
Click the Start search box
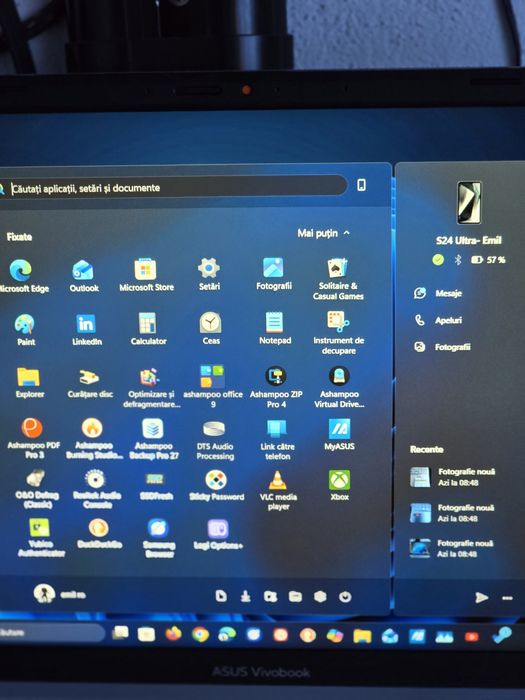(173, 188)
